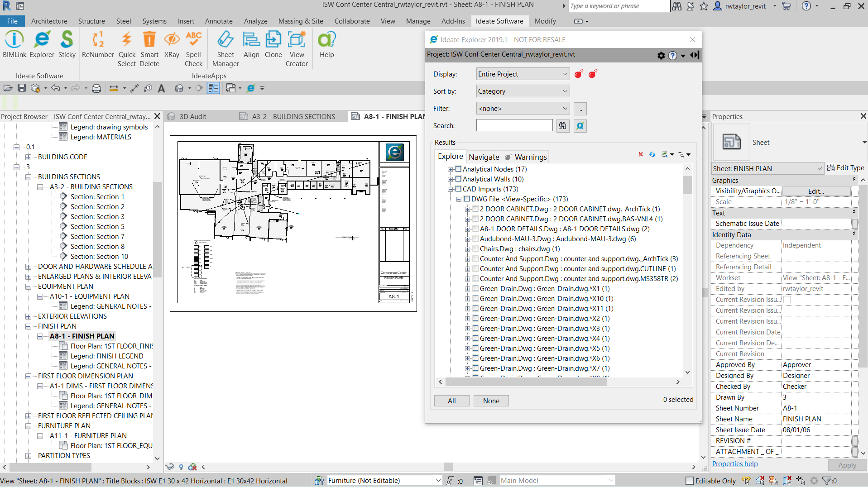Start the Quick Select tool
This screenshot has width=868, height=487.
(127, 48)
